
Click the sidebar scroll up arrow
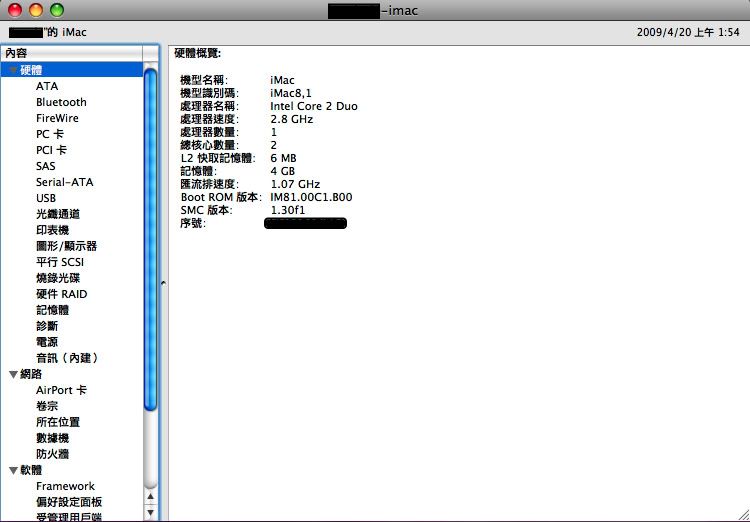[150, 497]
